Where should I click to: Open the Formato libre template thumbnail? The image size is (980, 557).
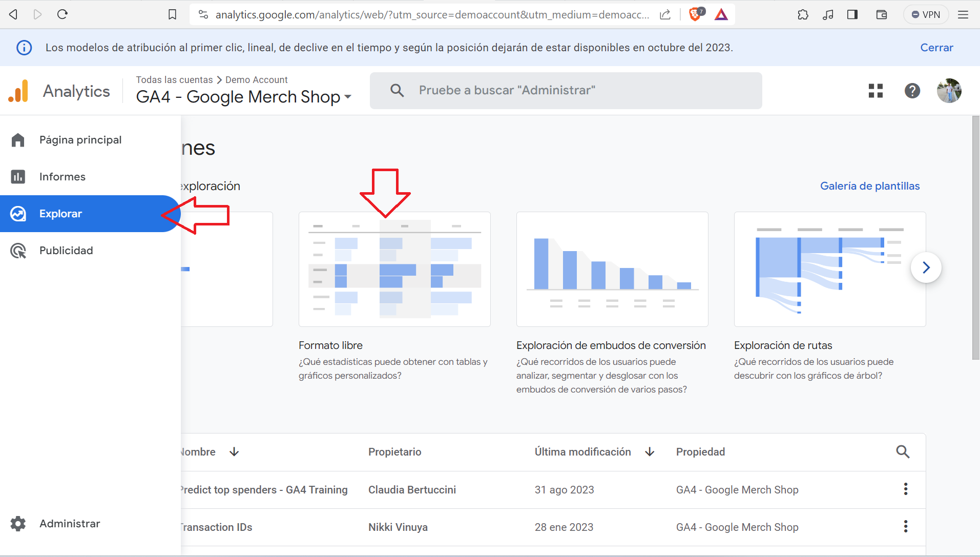pos(394,269)
